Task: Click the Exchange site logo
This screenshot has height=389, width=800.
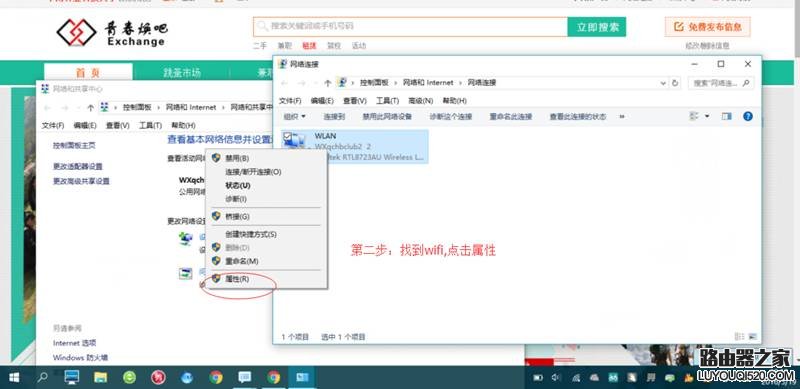Action: point(112,33)
